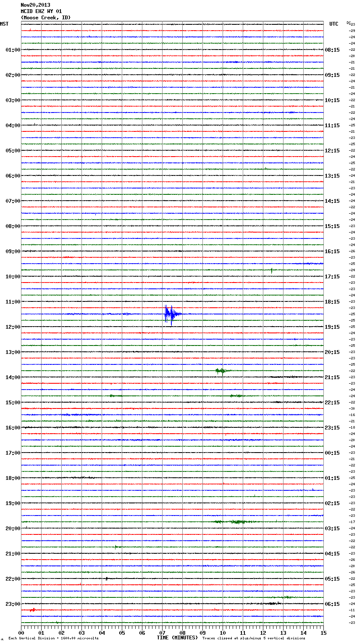Click the 03:15 UTC time label

332,529
